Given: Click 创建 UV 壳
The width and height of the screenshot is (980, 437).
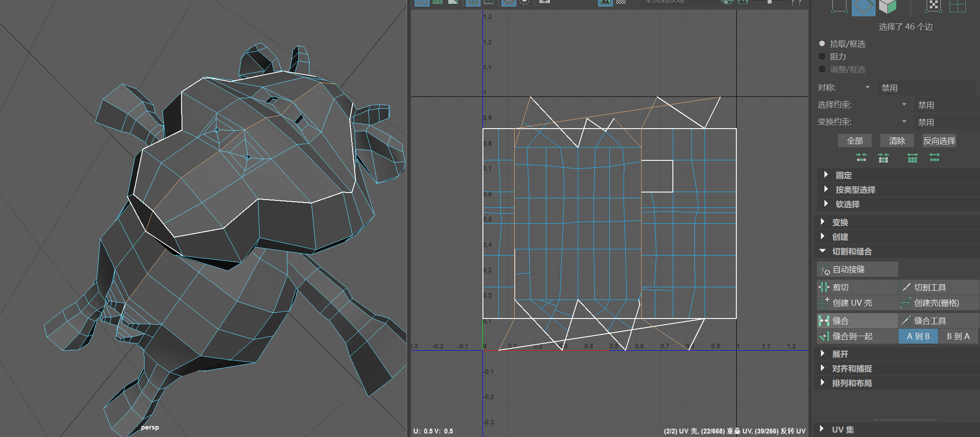Looking at the screenshot, I should tap(857, 303).
